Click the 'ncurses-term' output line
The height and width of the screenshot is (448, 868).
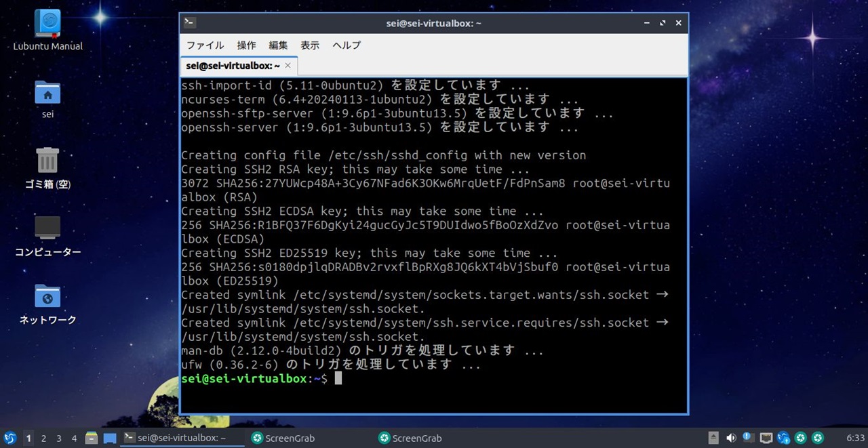[380, 100]
